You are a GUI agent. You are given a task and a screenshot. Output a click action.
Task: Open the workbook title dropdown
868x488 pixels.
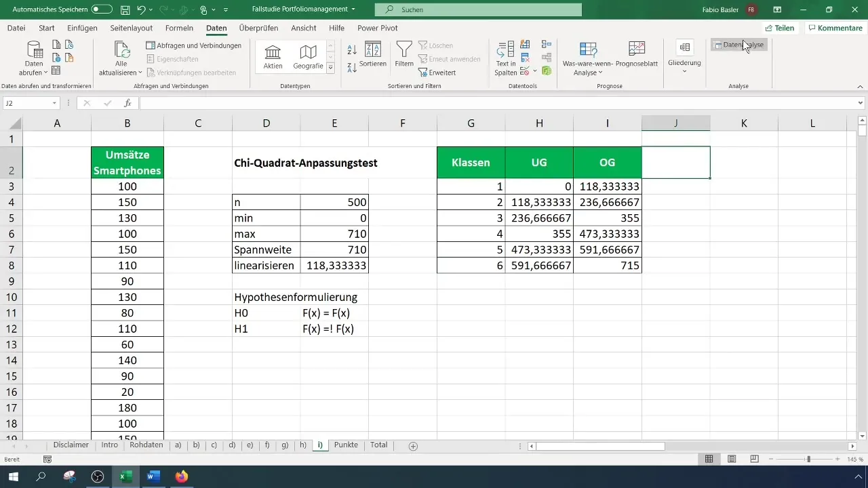(x=354, y=9)
